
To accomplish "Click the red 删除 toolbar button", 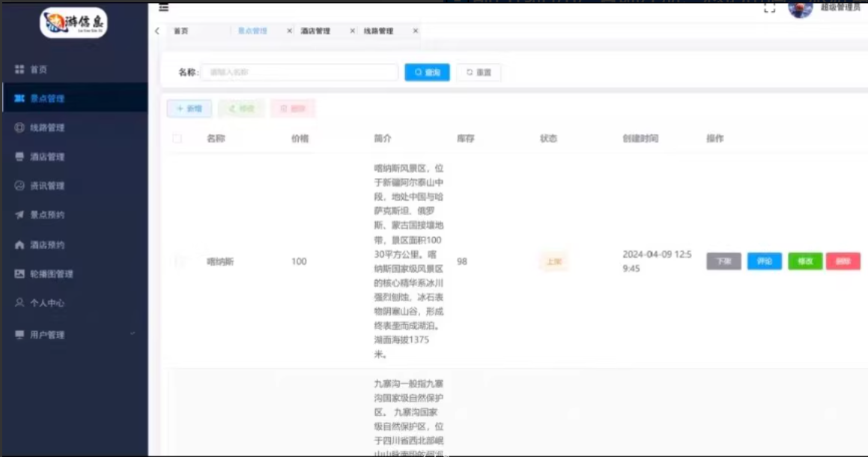I will coord(293,109).
